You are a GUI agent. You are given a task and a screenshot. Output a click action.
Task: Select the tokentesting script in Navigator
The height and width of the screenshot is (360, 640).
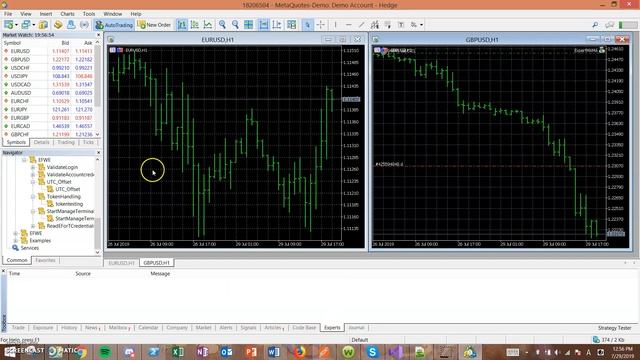click(x=65, y=204)
